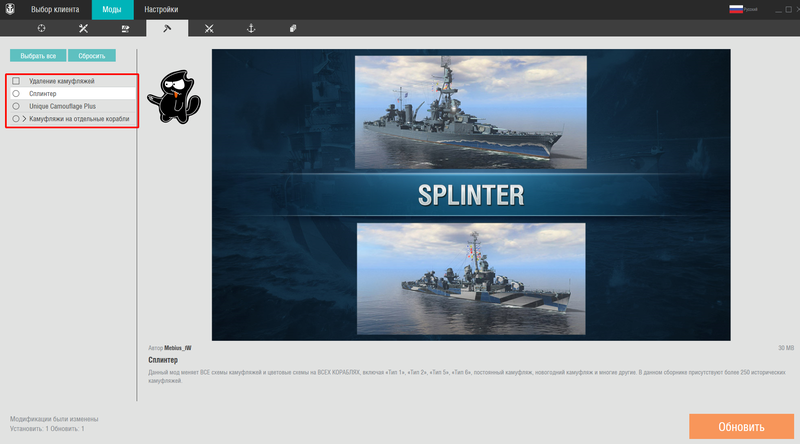Click the orange Обновить button

pyautogui.click(x=741, y=427)
